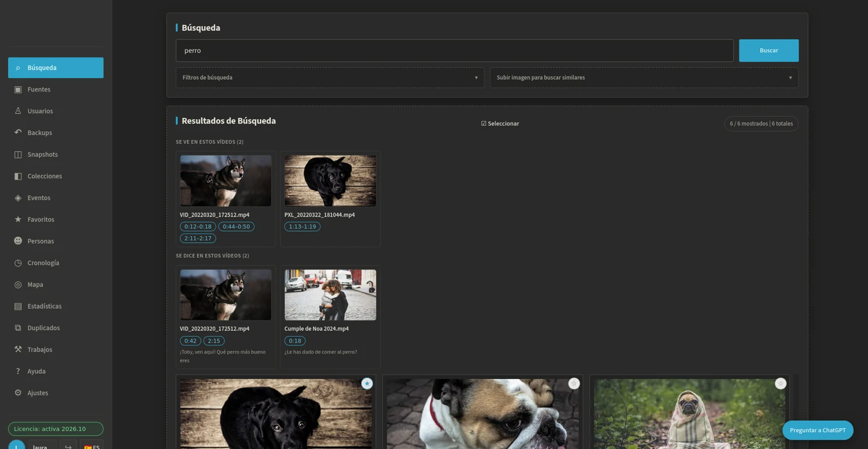Open the Estadísticas page
The height and width of the screenshot is (449, 868).
55,306
